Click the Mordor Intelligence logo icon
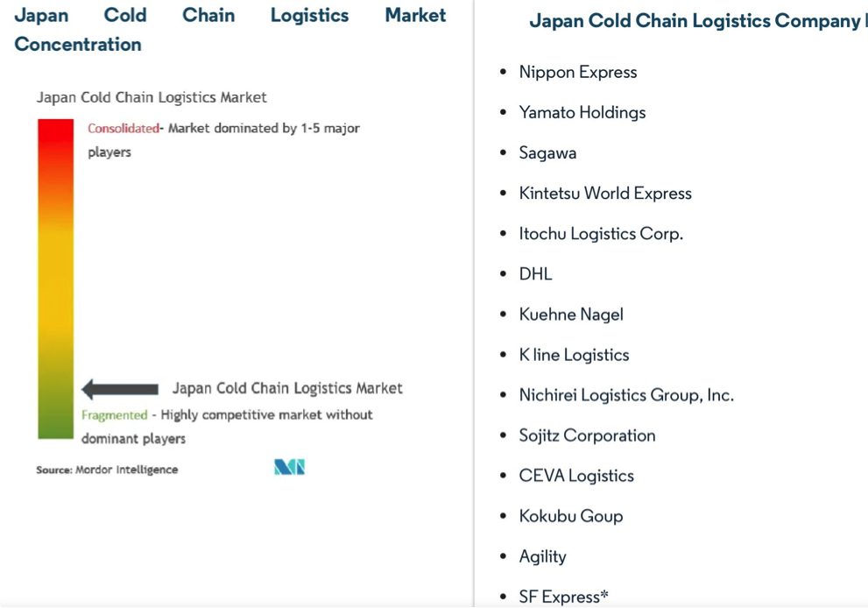The height and width of the screenshot is (608, 868). (289, 468)
